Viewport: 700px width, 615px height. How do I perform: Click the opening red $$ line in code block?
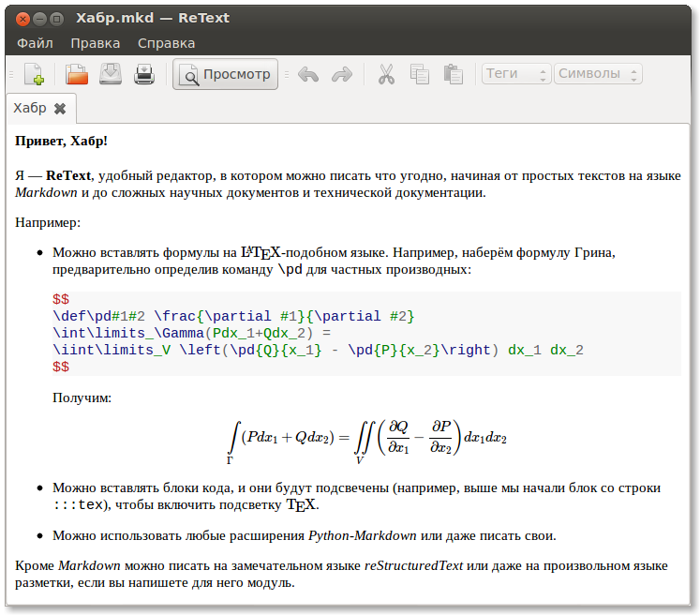61,299
